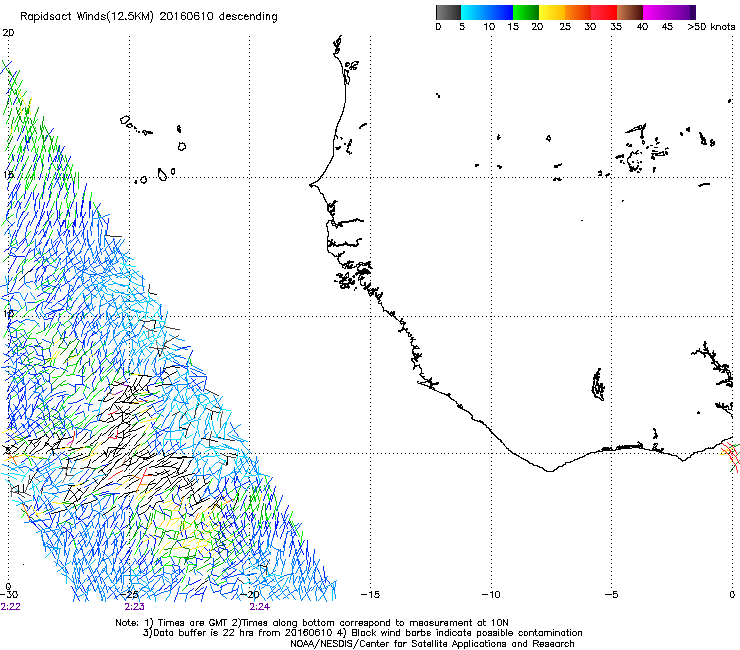The height and width of the screenshot is (650, 740).
Task: Click the small lake outline inland near -5 longitude
Action: [598, 385]
